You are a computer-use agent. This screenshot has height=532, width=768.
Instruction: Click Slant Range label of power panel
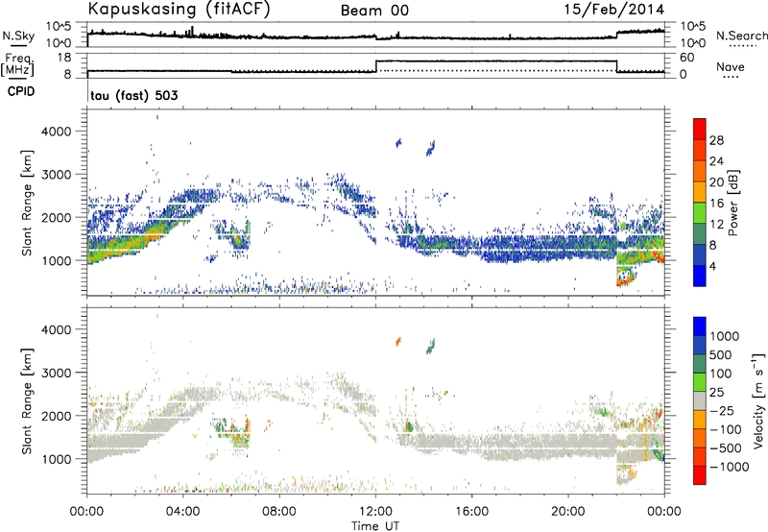click(x=27, y=203)
